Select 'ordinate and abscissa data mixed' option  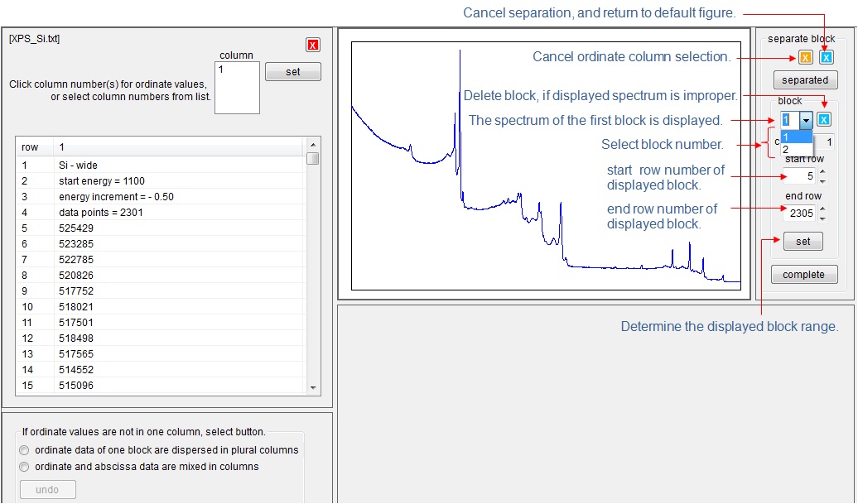coord(24,467)
